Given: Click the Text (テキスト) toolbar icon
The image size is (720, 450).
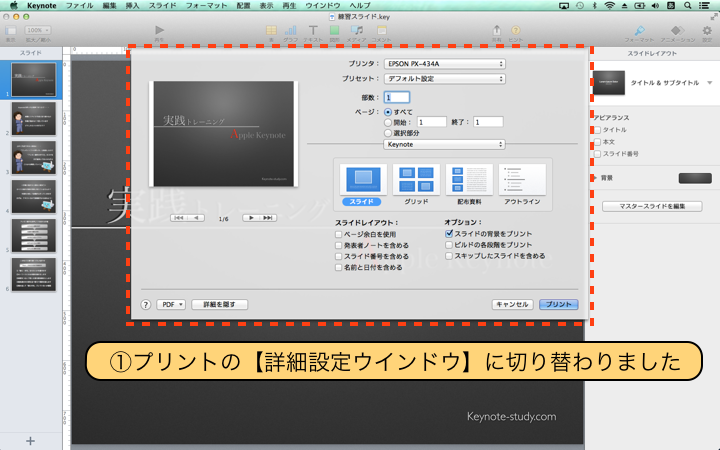Looking at the screenshot, I should [313, 30].
